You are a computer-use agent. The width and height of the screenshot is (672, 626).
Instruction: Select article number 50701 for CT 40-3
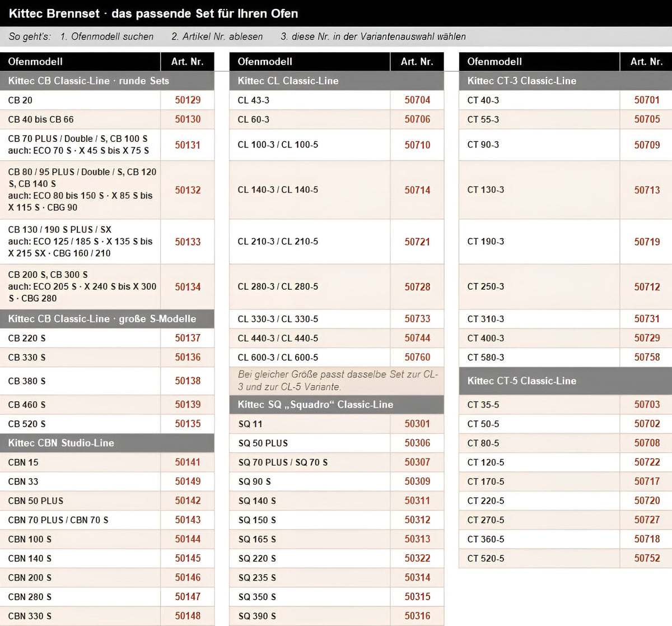pos(647,100)
